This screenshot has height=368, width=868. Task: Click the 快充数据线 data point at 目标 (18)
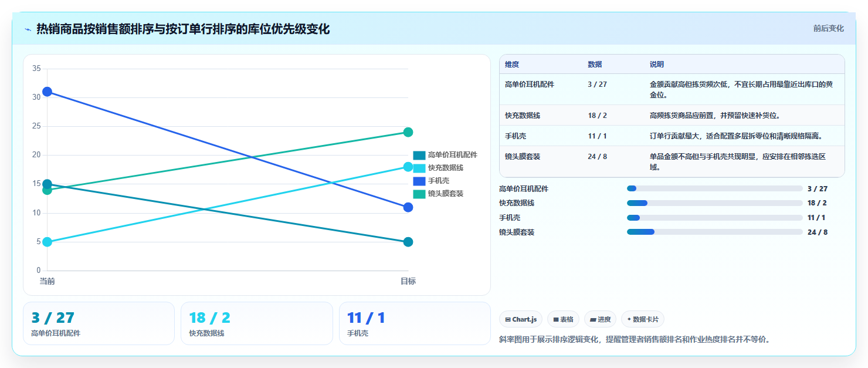point(408,167)
